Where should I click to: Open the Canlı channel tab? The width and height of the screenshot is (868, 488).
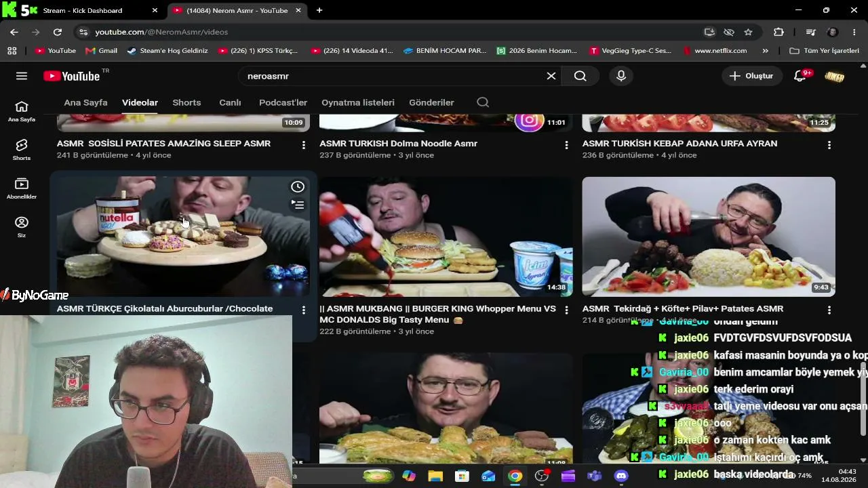(230, 102)
